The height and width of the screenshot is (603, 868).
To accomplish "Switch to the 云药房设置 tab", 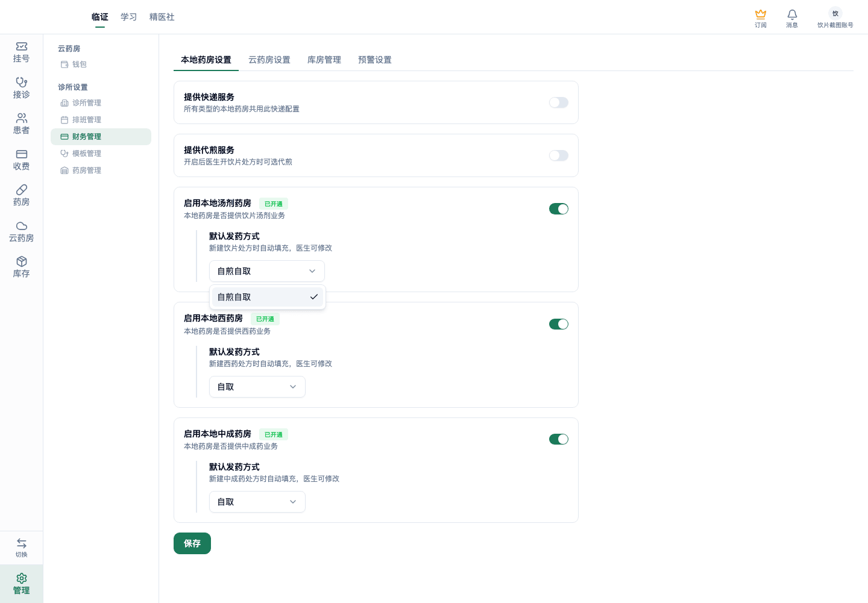I will point(269,60).
